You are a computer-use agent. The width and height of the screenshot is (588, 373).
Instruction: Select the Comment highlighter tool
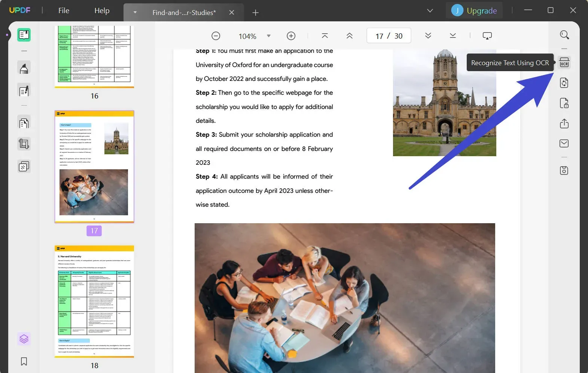pyautogui.click(x=24, y=69)
